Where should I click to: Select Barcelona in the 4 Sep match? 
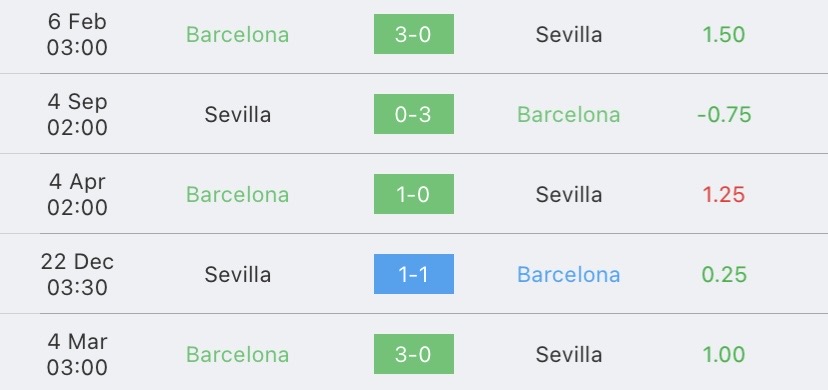point(569,115)
